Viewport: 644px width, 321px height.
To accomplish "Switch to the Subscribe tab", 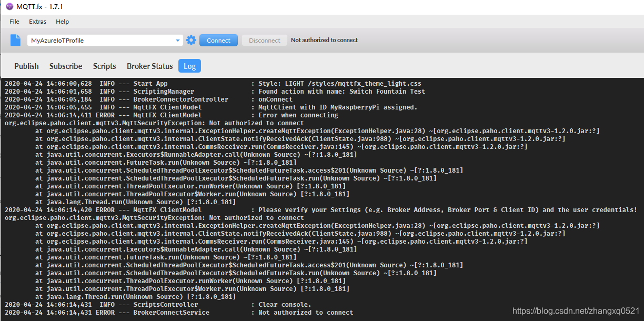I will (x=66, y=66).
